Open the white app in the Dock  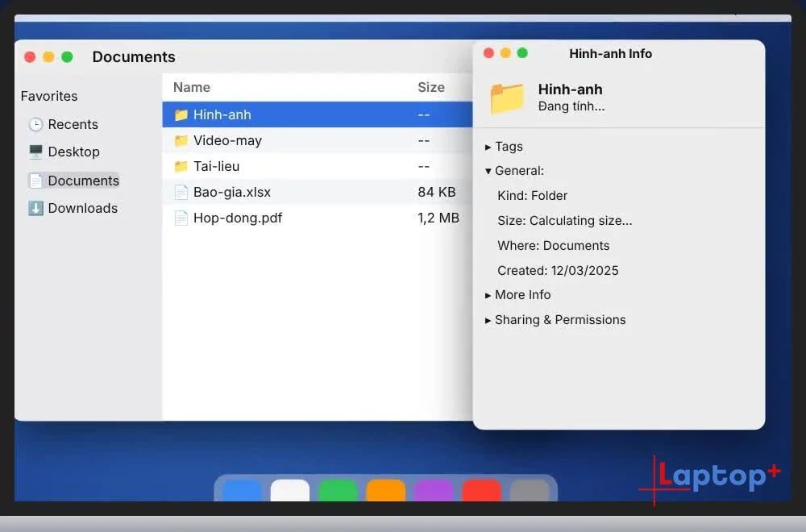tap(290, 490)
